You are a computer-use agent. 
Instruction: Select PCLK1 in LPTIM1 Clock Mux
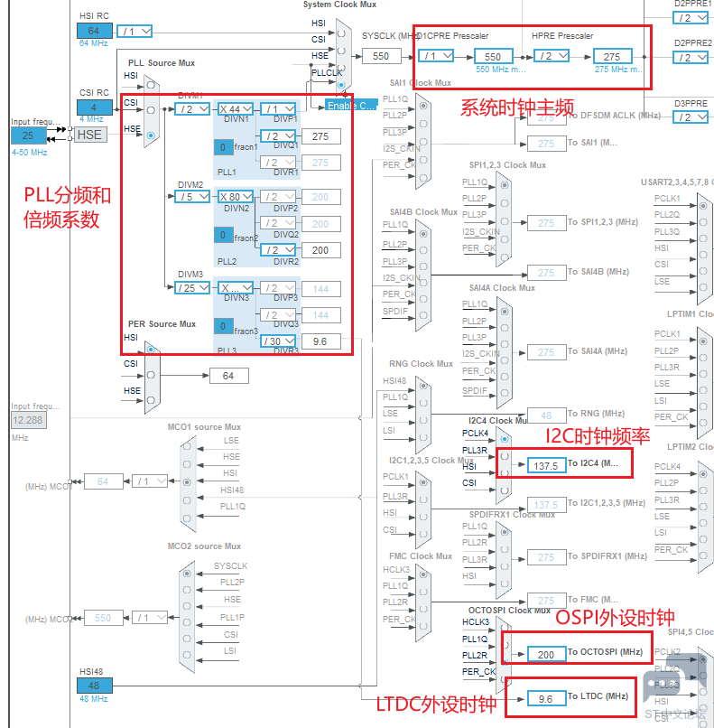703,341
